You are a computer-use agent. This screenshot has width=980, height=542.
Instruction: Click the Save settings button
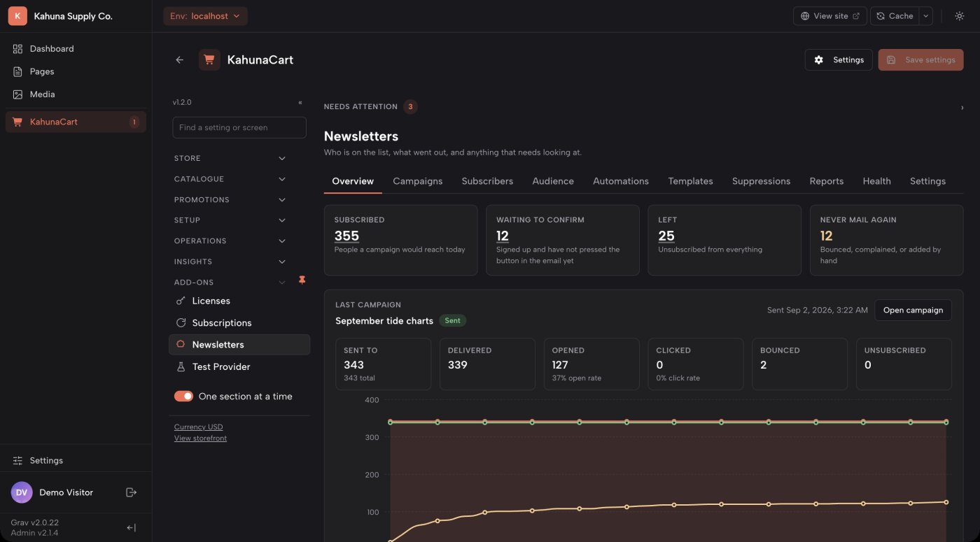pyautogui.click(x=920, y=60)
